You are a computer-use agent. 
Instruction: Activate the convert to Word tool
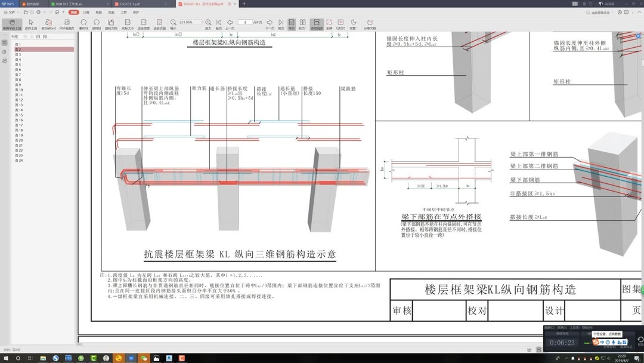tap(48, 24)
